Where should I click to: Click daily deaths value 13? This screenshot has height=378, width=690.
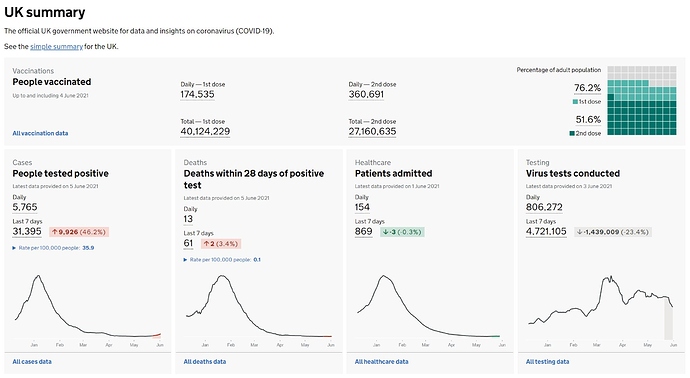point(188,219)
